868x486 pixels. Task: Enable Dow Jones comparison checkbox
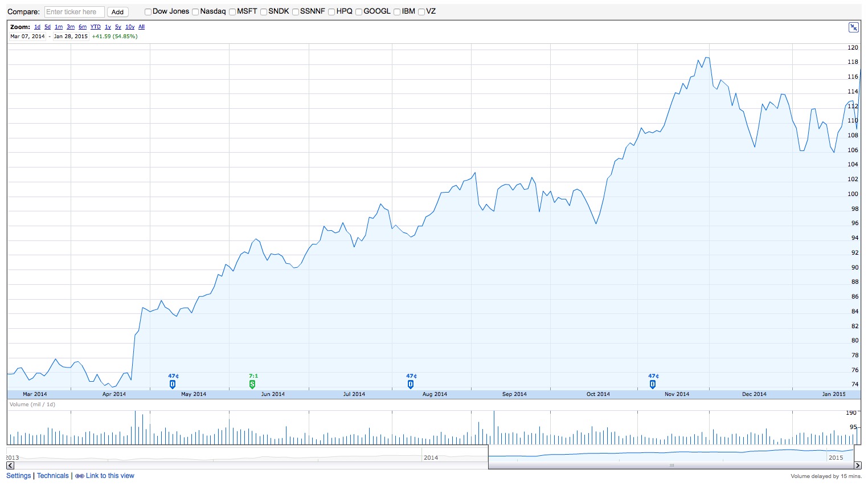148,12
